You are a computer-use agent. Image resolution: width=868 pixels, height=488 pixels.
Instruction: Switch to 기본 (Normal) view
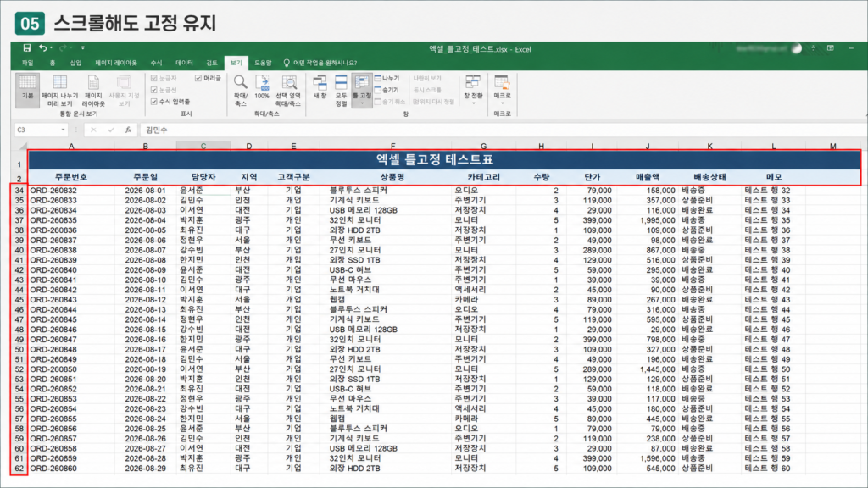27,88
